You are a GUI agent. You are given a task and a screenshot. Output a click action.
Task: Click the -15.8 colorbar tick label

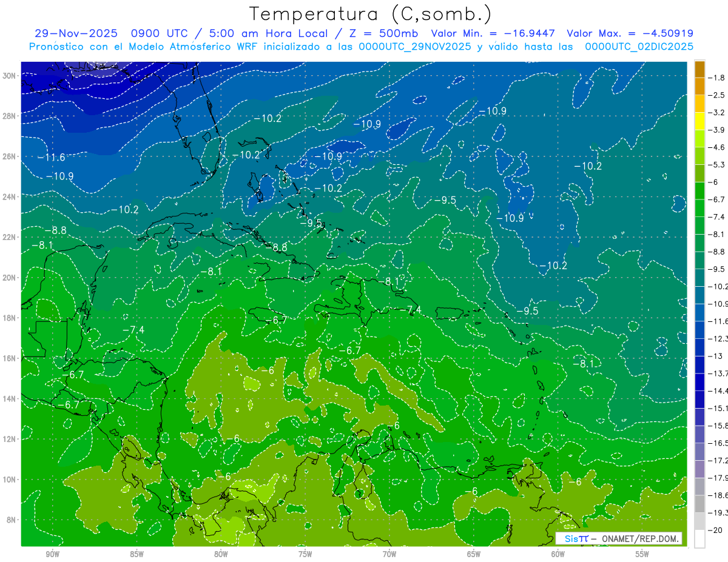[x=718, y=426]
